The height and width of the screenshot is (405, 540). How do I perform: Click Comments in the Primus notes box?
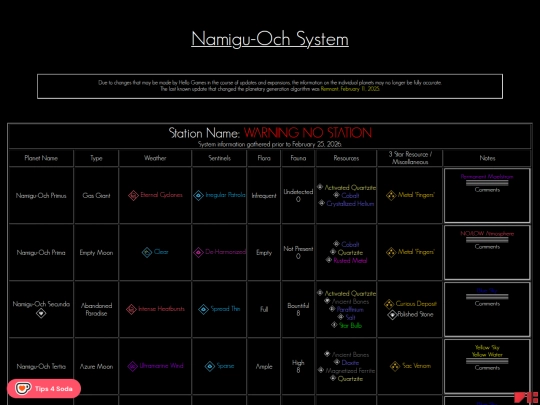pyautogui.click(x=487, y=190)
